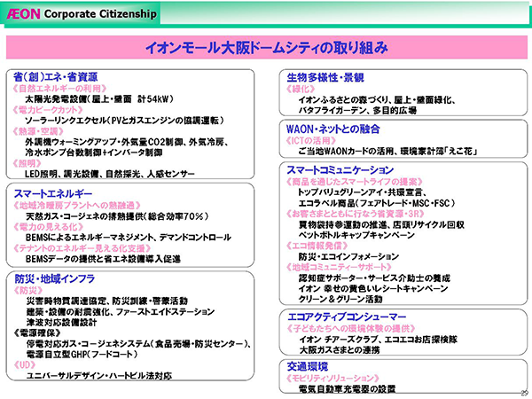This screenshot has height=399, width=532.
Task: Select the line '大阪ガスさまとの連携'
Action: [x=340, y=350]
